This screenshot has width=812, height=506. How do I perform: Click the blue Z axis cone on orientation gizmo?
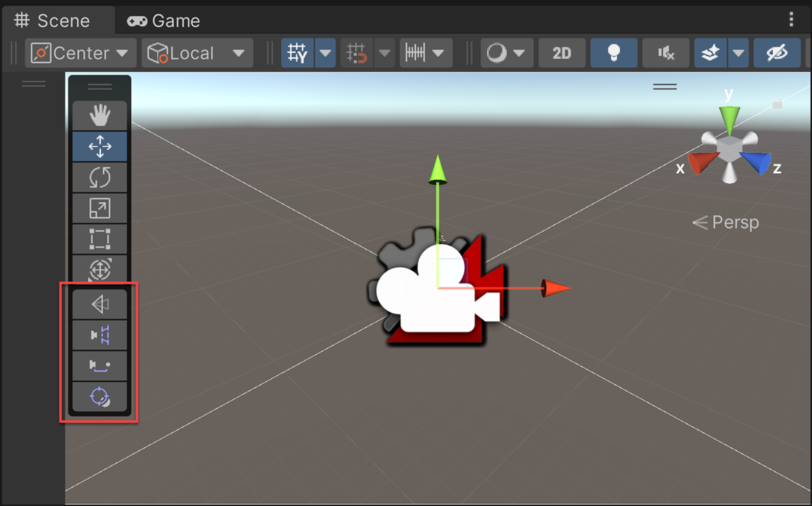(756, 163)
